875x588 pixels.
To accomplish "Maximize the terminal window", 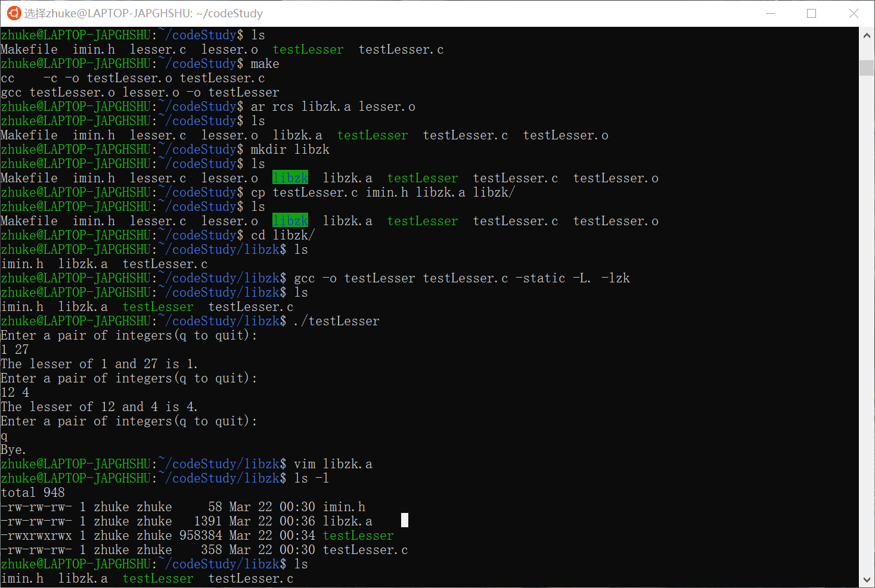I will point(811,13).
